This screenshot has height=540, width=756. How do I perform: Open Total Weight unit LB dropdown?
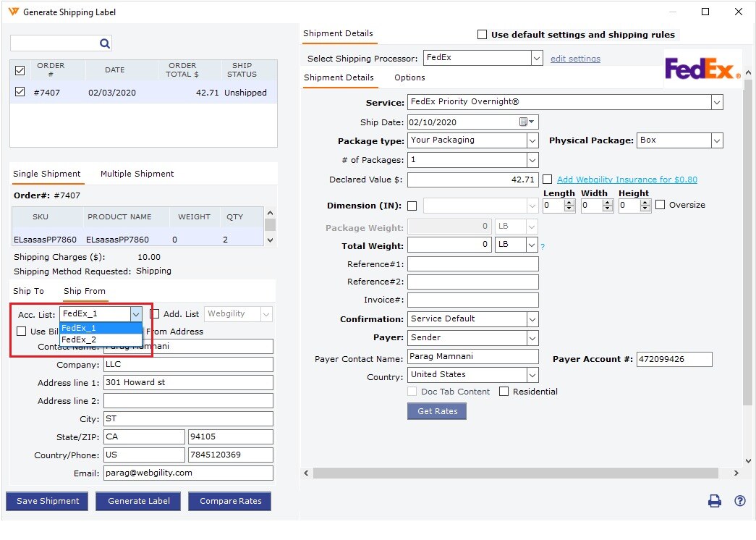[x=532, y=245]
